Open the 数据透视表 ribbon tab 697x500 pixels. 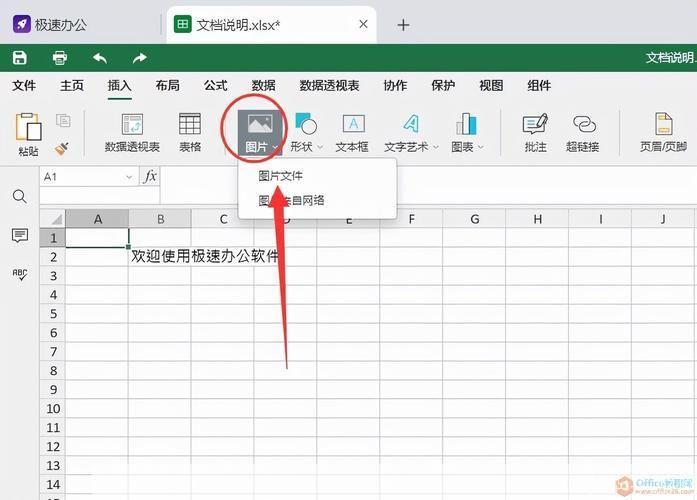[x=329, y=85]
